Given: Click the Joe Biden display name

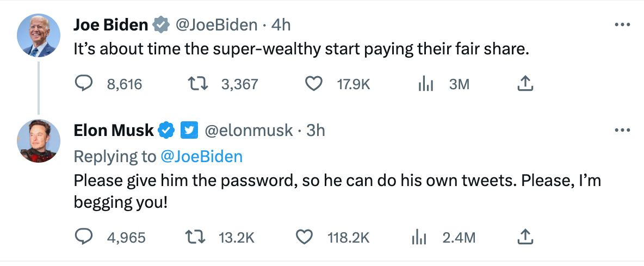Looking at the screenshot, I should click(x=110, y=25).
